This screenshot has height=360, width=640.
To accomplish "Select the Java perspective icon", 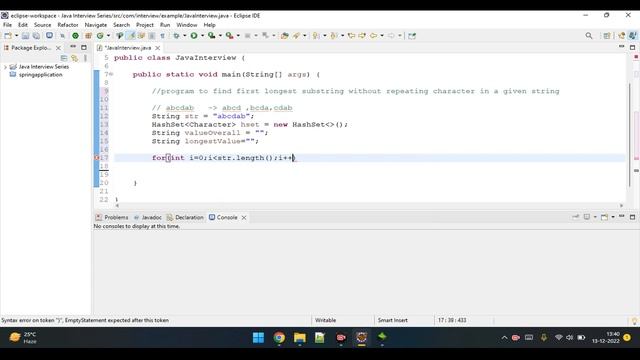I will (x=633, y=36).
